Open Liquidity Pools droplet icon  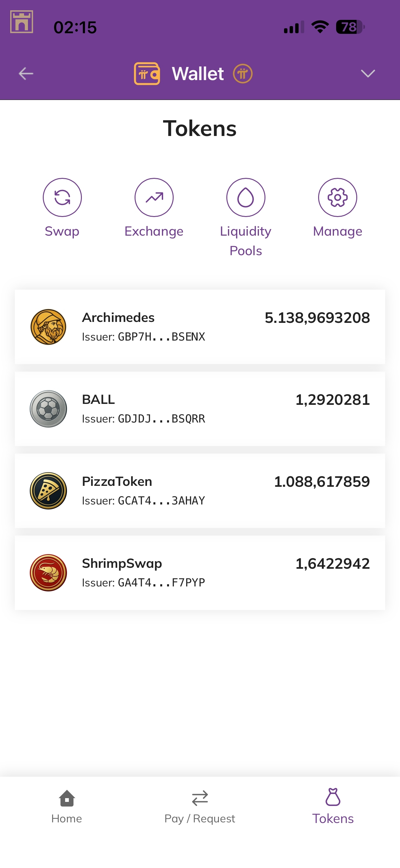(246, 197)
